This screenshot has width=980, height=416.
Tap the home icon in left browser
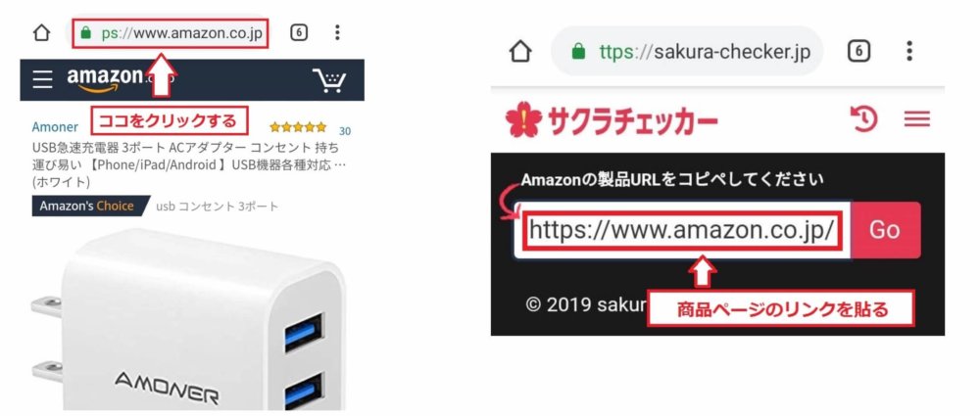41,32
